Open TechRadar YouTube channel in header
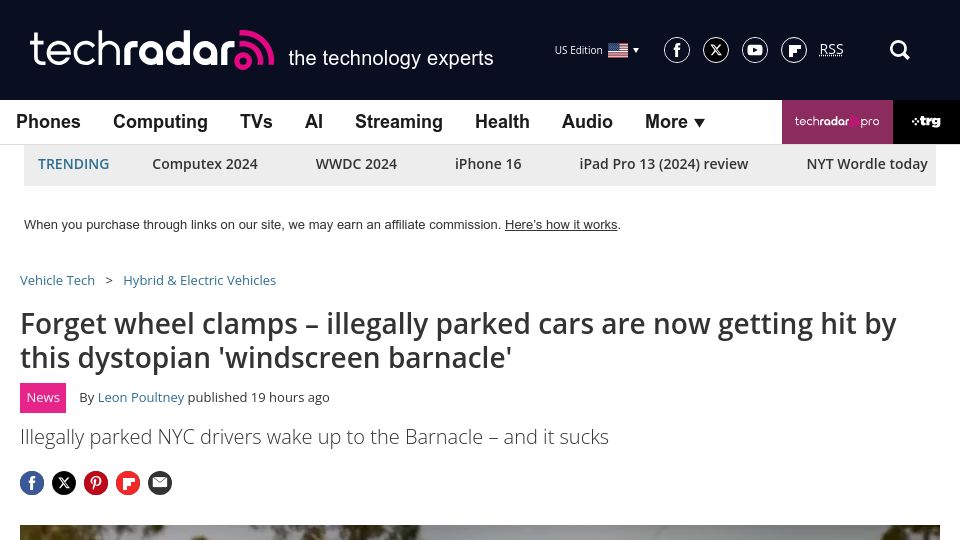 pyautogui.click(x=755, y=50)
